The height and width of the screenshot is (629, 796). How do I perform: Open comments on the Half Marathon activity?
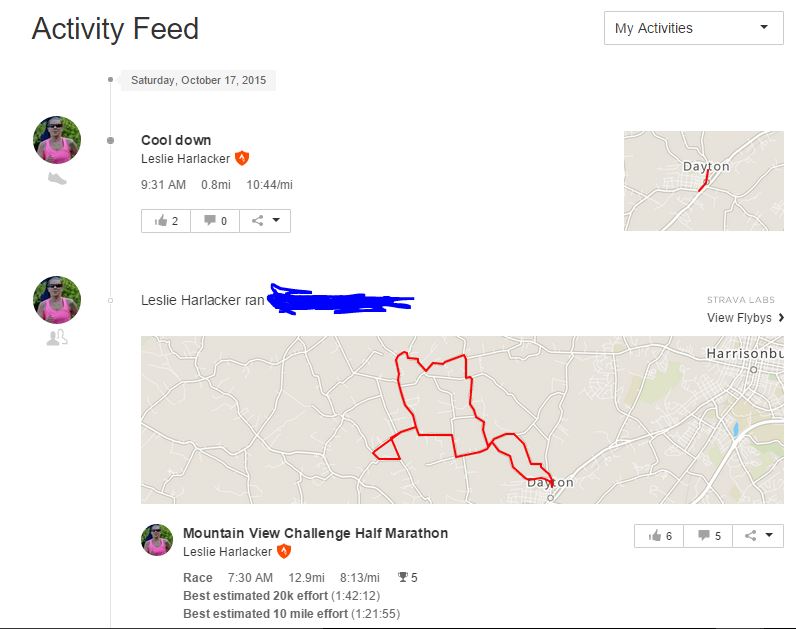[708, 536]
